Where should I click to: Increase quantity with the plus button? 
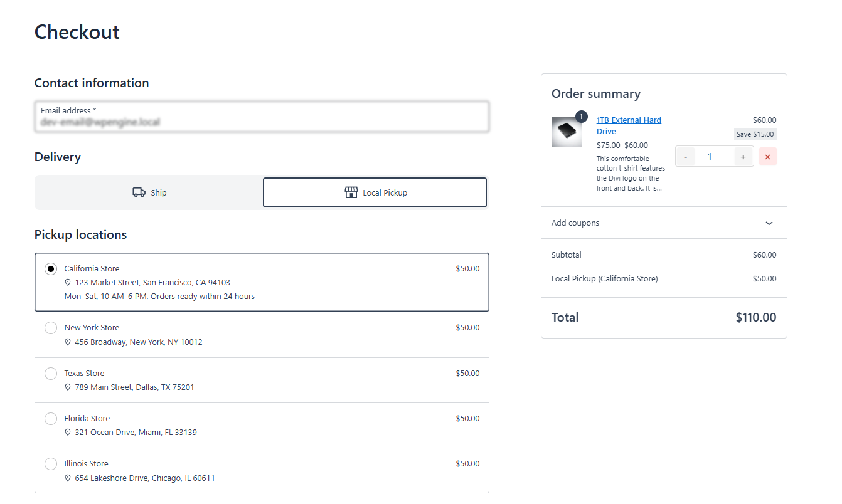(x=743, y=157)
